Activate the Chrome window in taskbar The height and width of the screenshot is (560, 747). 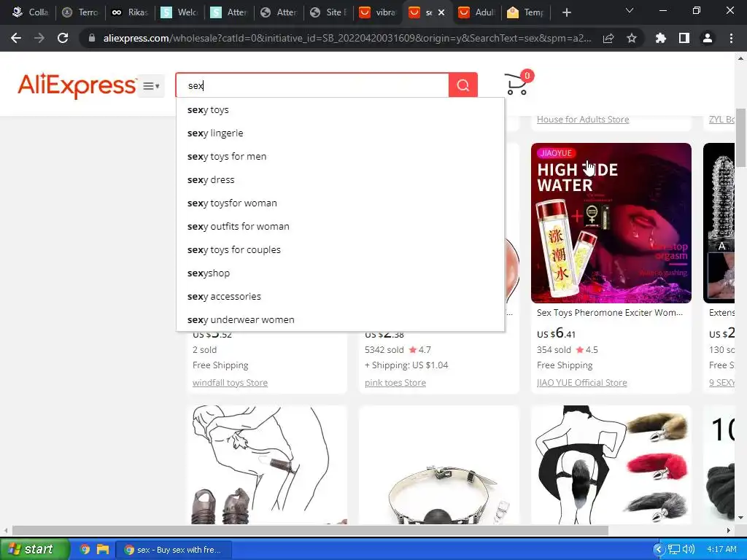tap(173, 550)
